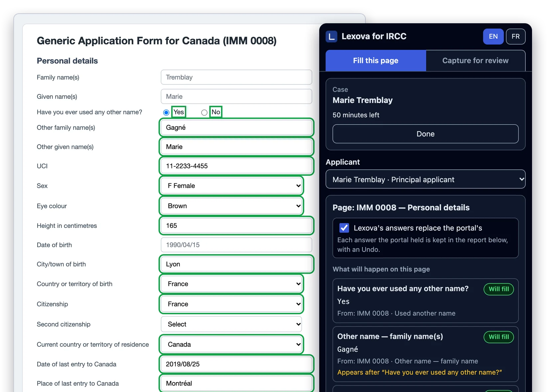Viewport: 548px width, 392px height.
Task: Click the "Gagné" value in Lexova panel
Action: pyautogui.click(x=347, y=349)
